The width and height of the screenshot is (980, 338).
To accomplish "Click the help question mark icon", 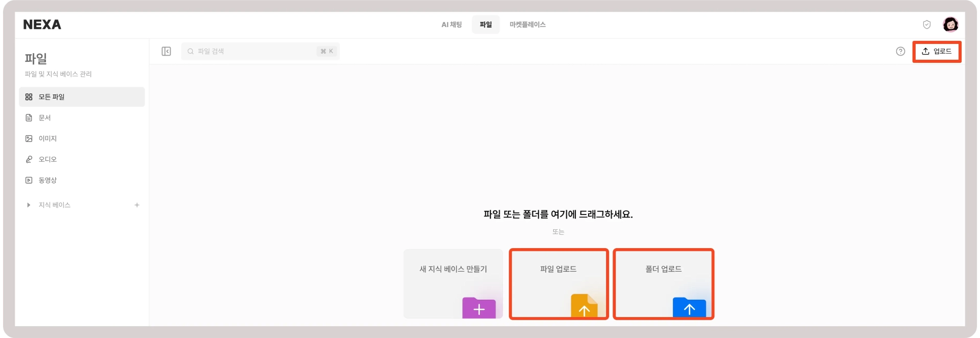I will (900, 51).
